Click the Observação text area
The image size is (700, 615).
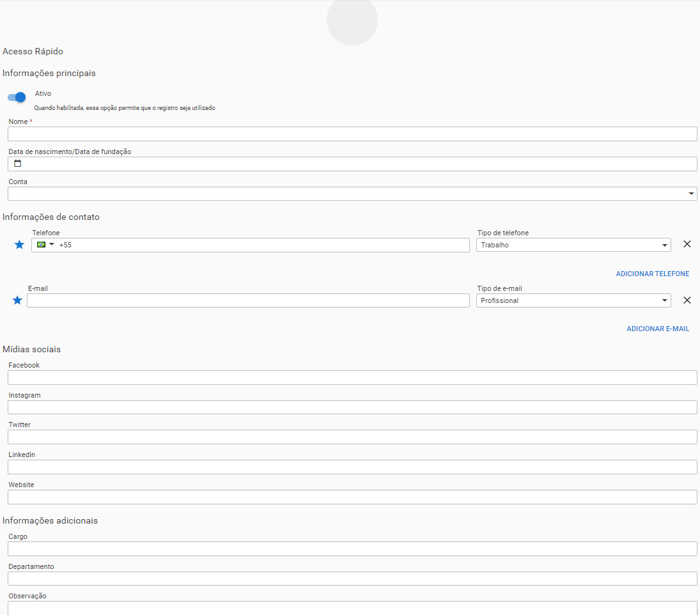point(352,609)
